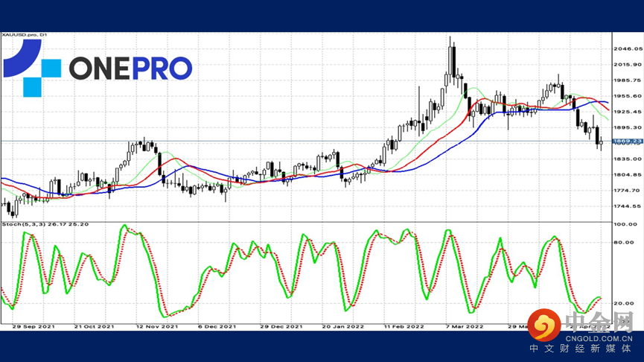Select the 21 Oct 2021 date label
Image resolution: width=644 pixels, height=362 pixels.
click(94, 327)
